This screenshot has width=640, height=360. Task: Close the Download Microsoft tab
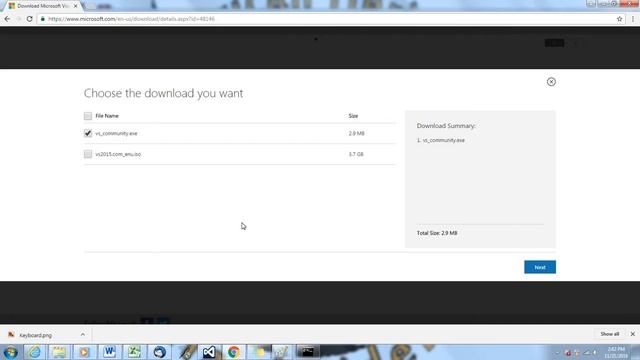click(x=75, y=6)
